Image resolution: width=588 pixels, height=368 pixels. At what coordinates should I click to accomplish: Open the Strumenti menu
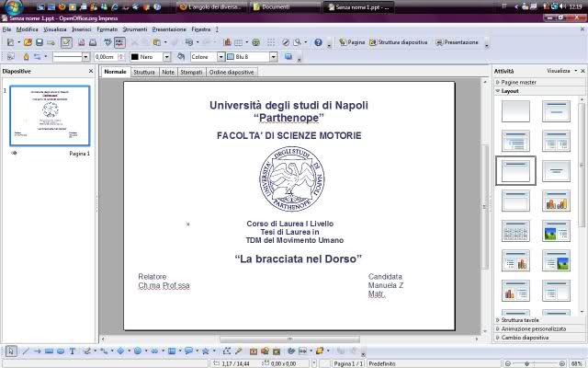pyautogui.click(x=135, y=29)
